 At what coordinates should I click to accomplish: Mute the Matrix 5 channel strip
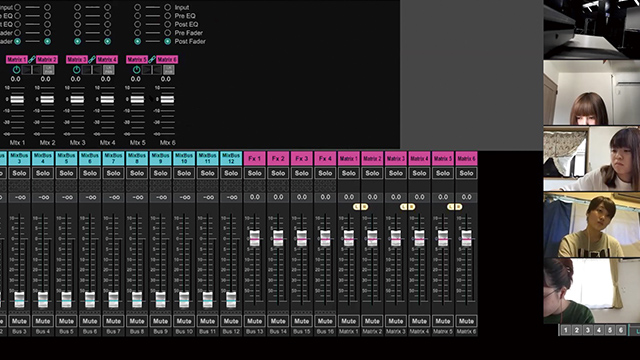pos(443,321)
